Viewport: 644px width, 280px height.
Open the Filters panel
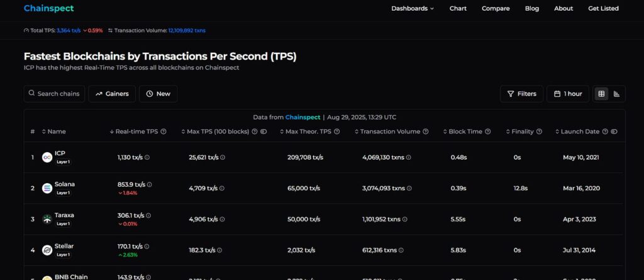pos(521,94)
